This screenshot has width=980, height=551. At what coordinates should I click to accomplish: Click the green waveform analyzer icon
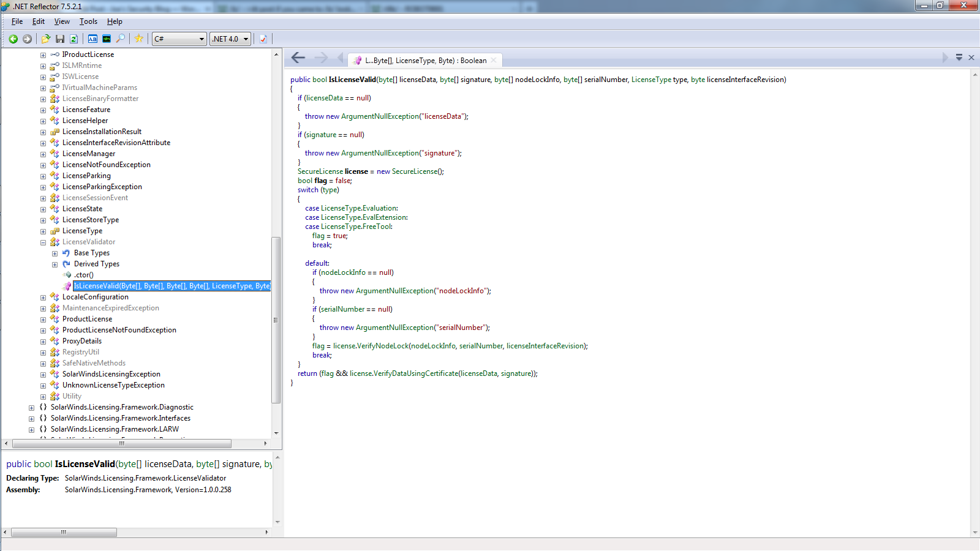coord(107,39)
